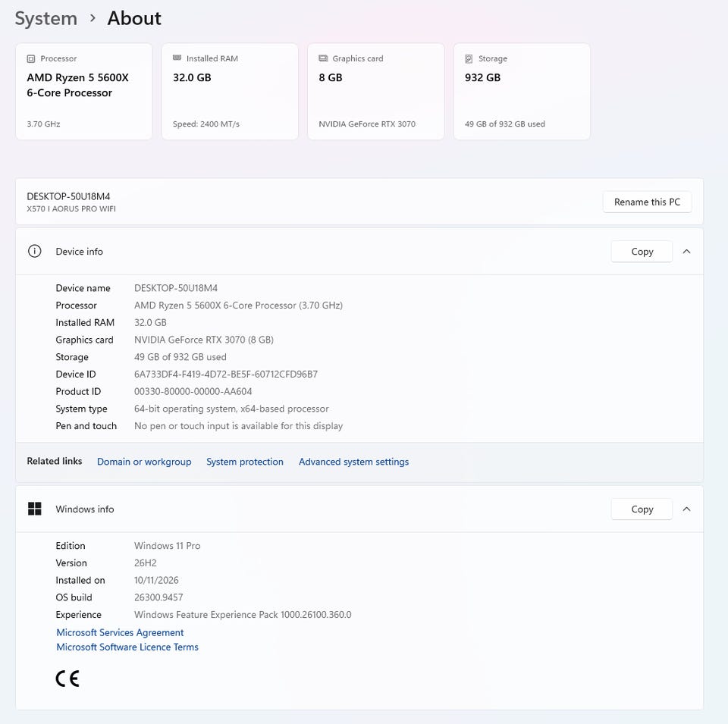728x724 pixels.
Task: Open Microsoft Services Agreement link
Action: 120,632
